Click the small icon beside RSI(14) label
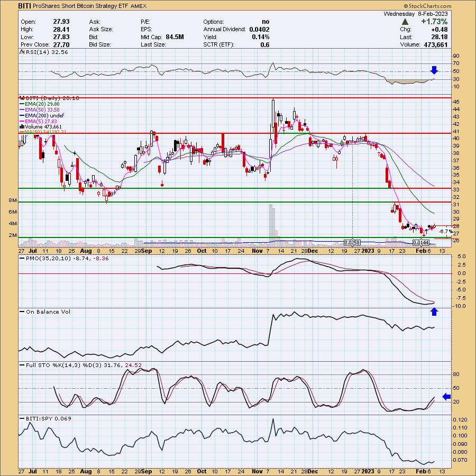Image resolution: width=476 pixels, height=476 pixels. coord(22,52)
